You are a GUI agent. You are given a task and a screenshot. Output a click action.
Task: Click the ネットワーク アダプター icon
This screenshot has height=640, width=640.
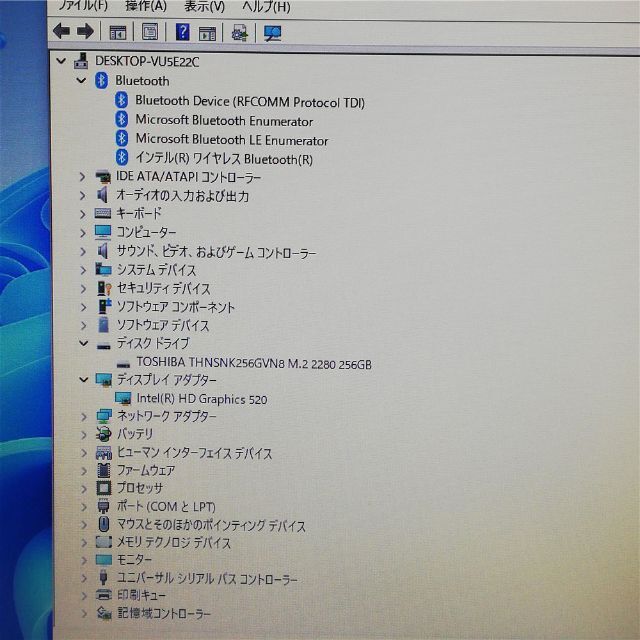pos(104,416)
